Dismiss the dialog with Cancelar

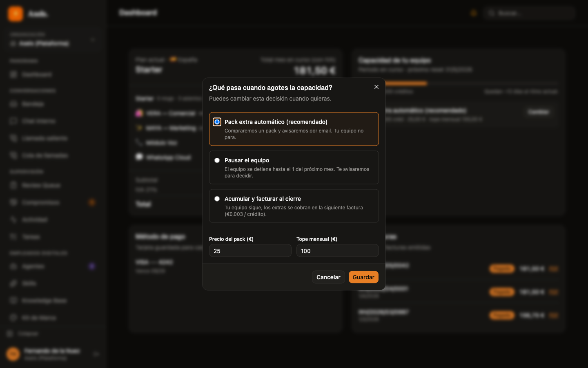(328, 277)
